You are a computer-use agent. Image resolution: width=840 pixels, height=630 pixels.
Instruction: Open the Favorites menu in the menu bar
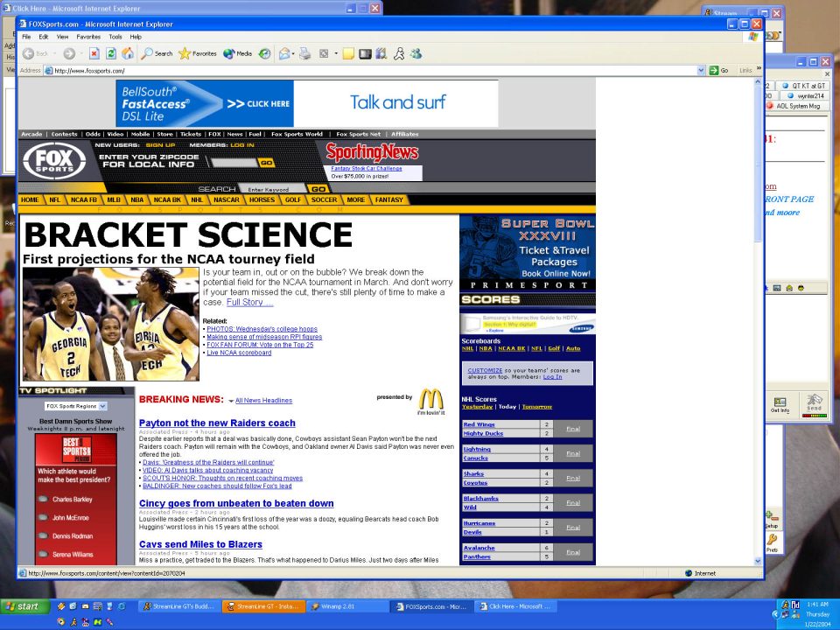tap(88, 37)
